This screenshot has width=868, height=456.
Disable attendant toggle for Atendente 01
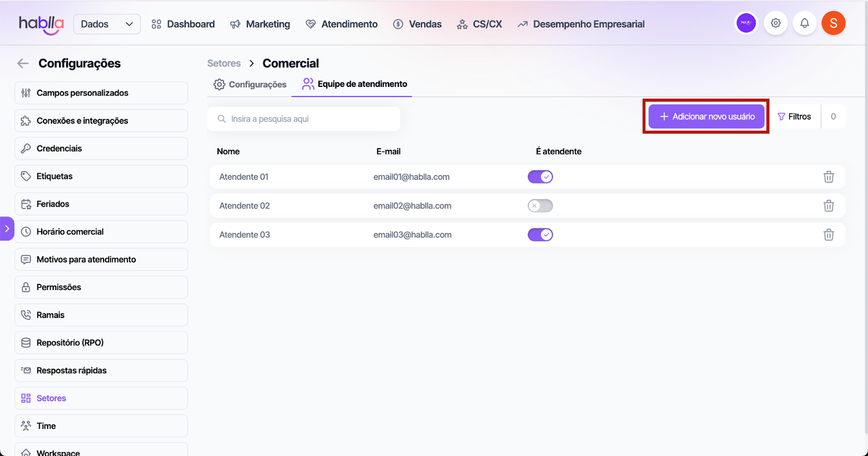pos(540,177)
